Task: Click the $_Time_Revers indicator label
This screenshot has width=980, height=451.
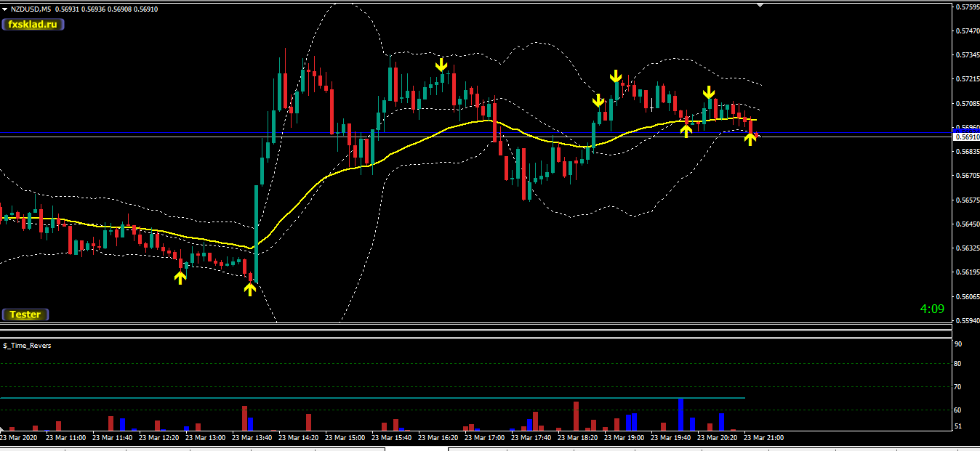Action: tap(28, 346)
